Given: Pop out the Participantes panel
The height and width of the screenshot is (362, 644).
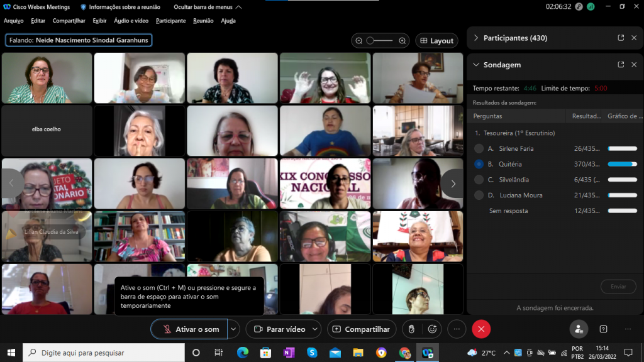Looking at the screenshot, I should [x=621, y=38].
